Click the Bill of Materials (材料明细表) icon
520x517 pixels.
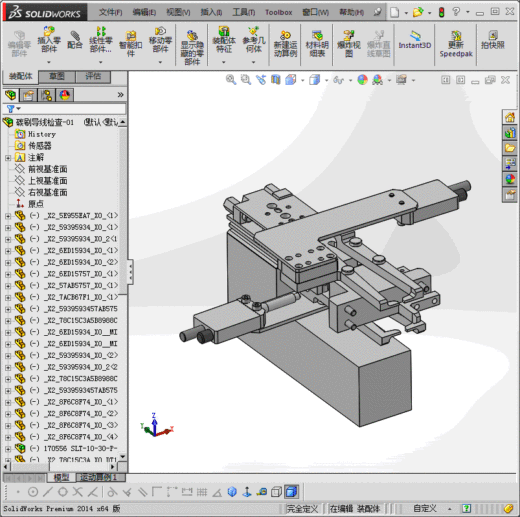click(x=317, y=44)
